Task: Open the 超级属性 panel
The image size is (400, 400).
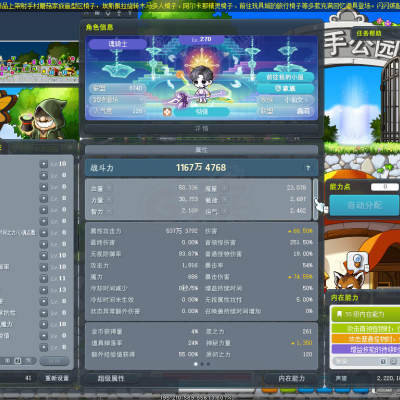Action: pos(111,379)
